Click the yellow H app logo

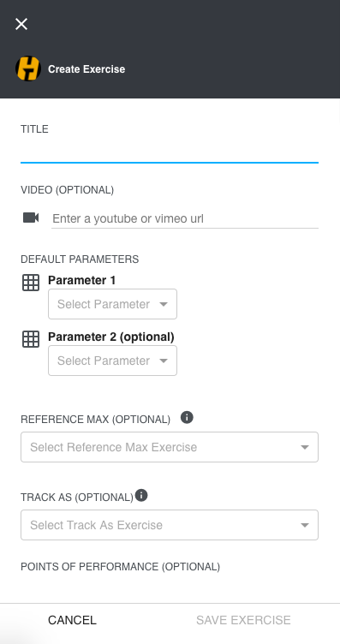pos(28,69)
